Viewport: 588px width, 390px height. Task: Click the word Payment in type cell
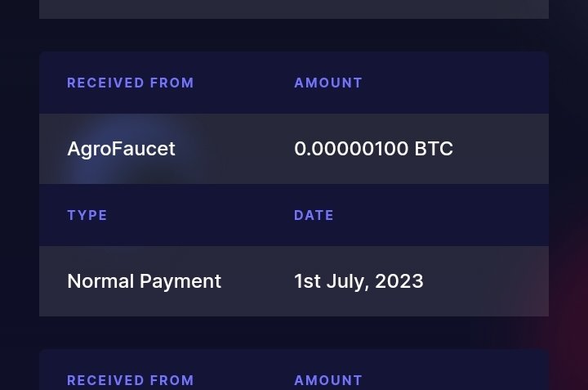point(180,282)
